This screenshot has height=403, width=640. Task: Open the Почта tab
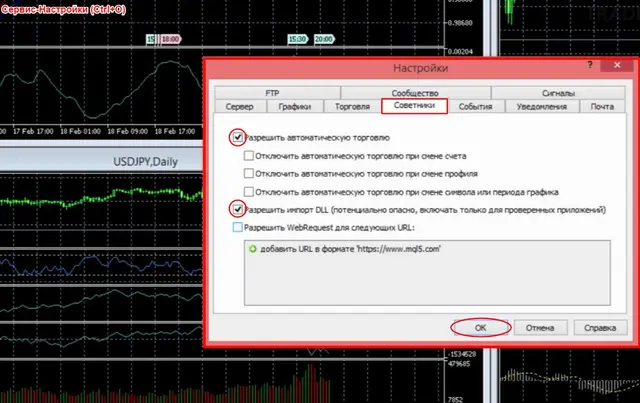pyautogui.click(x=602, y=106)
